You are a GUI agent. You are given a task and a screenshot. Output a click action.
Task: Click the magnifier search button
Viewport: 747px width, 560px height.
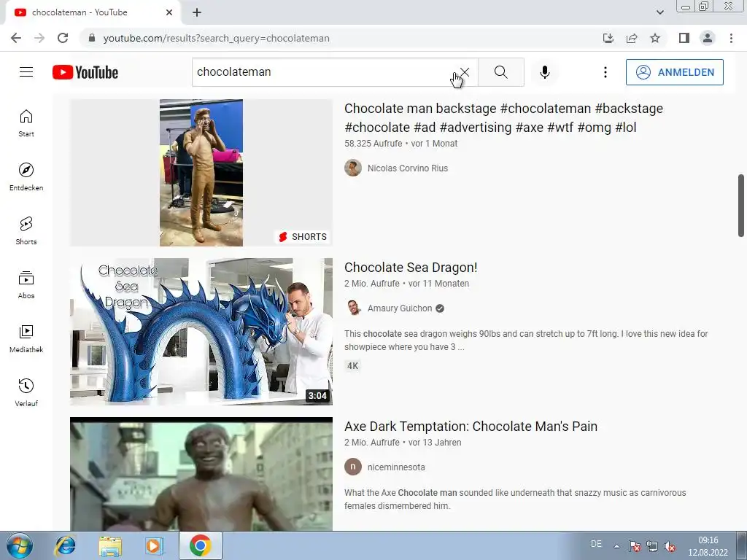[500, 72]
